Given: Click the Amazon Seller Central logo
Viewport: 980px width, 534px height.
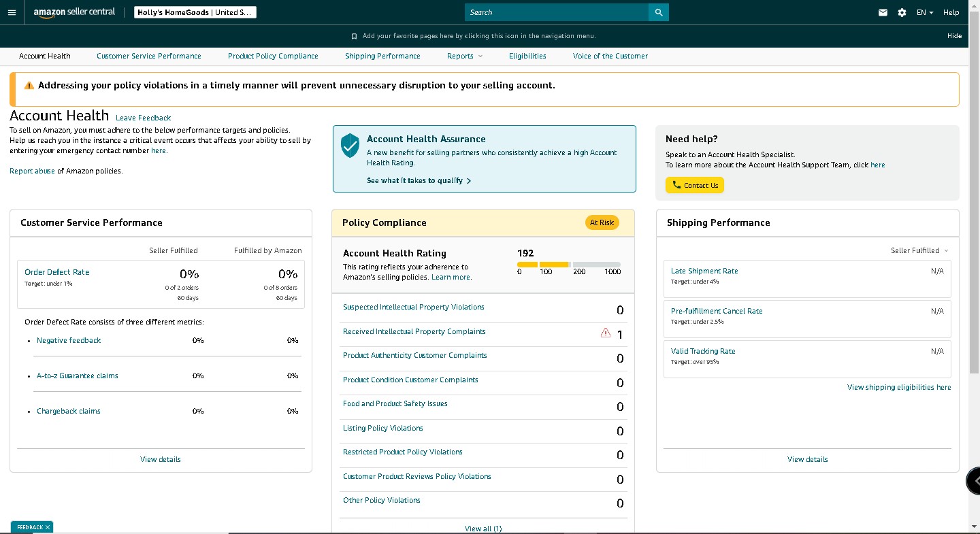Looking at the screenshot, I should click(x=74, y=12).
